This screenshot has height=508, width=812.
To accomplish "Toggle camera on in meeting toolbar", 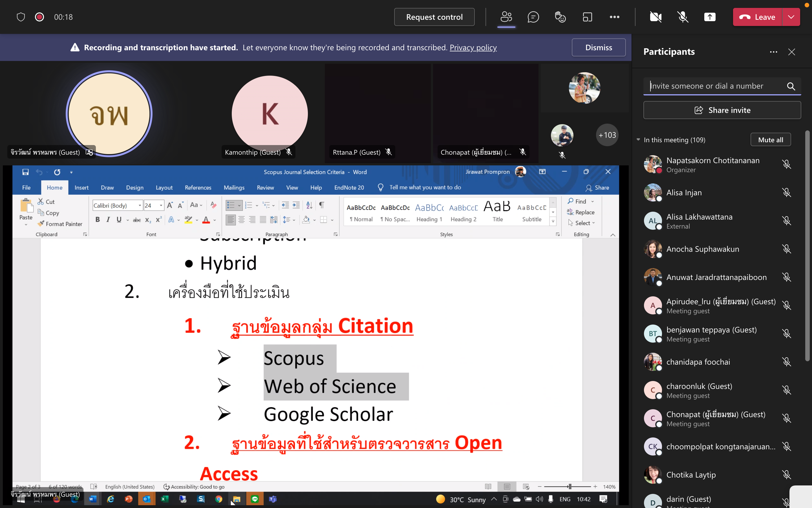I will pos(656,17).
